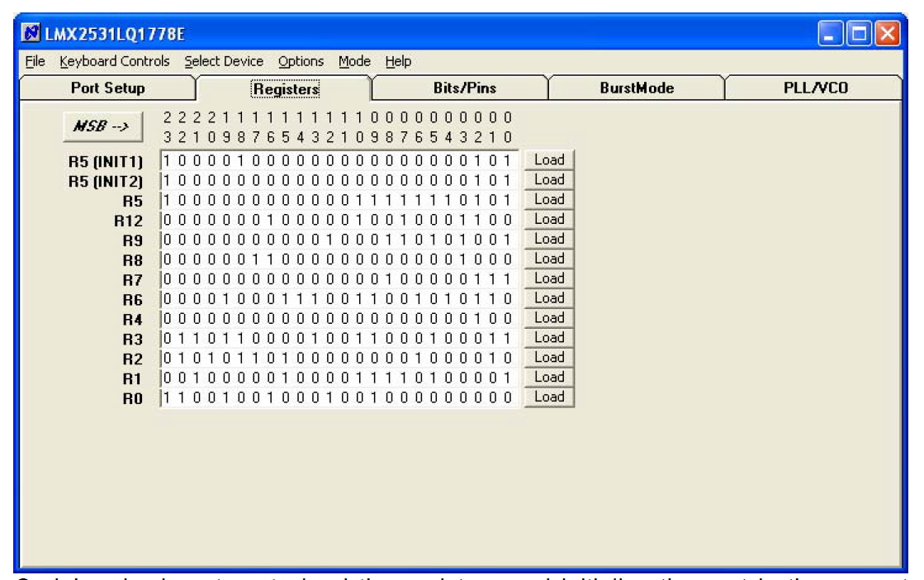The width and height of the screenshot is (924, 580).
Task: Maximize the LMX2531LQ1778E window
Action: point(859,34)
